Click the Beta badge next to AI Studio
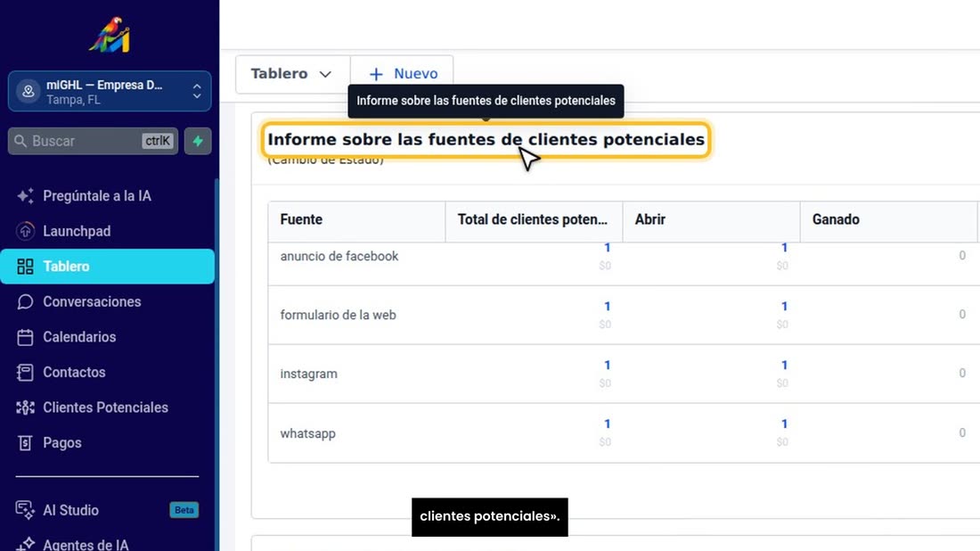 tap(184, 510)
